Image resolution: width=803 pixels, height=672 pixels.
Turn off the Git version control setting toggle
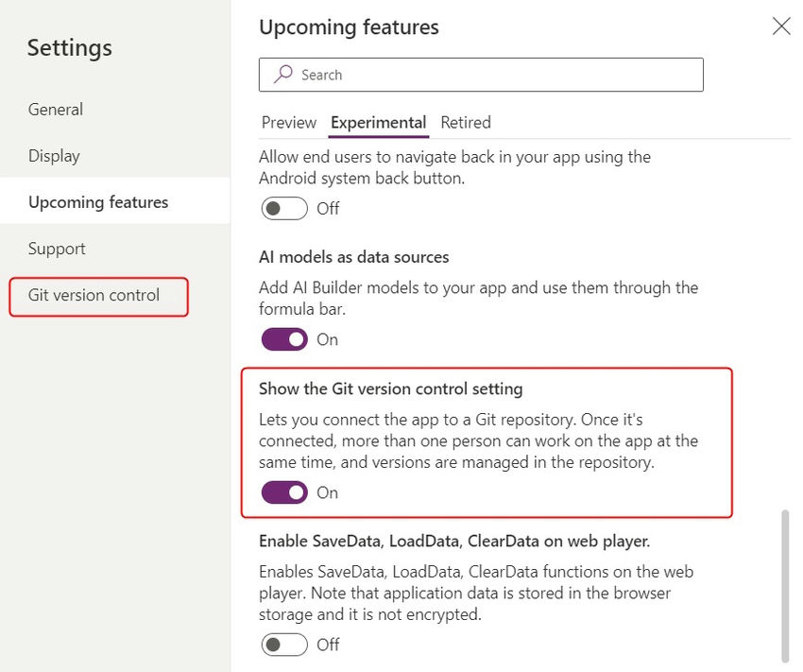pyautogui.click(x=284, y=492)
